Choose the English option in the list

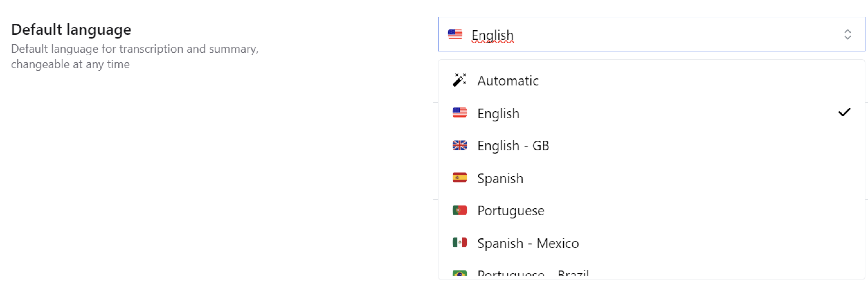[x=498, y=113]
